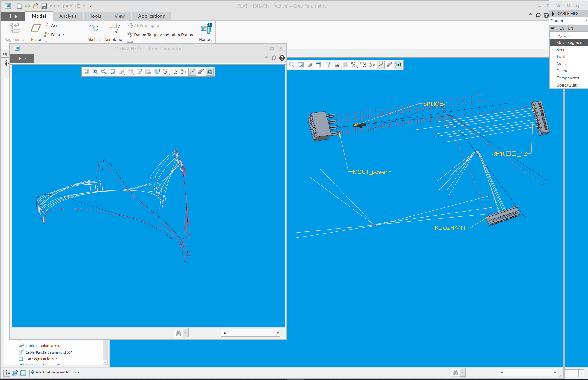Open the All filter dropdown at bottom right
The height and width of the screenshot is (380, 588).
[555, 373]
